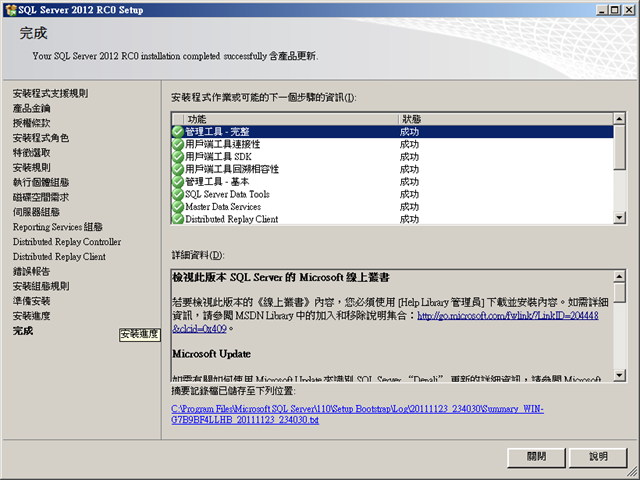This screenshot has height=480, width=640.
Task: Click 安裝規則 step in sidebar
Action: pos(31,167)
